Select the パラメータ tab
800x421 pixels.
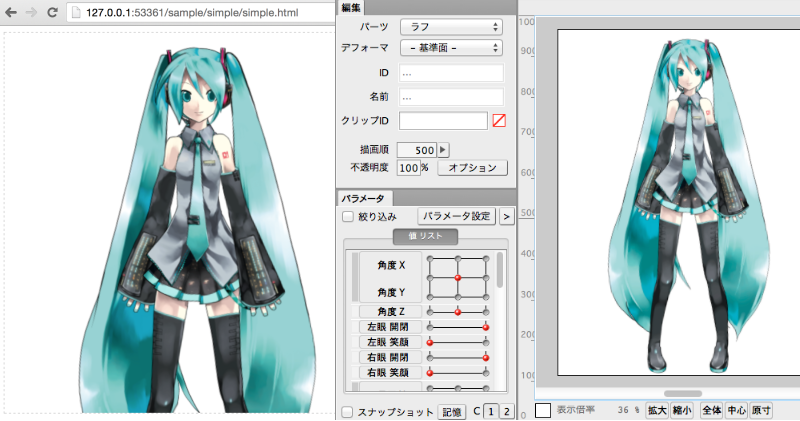tap(363, 198)
